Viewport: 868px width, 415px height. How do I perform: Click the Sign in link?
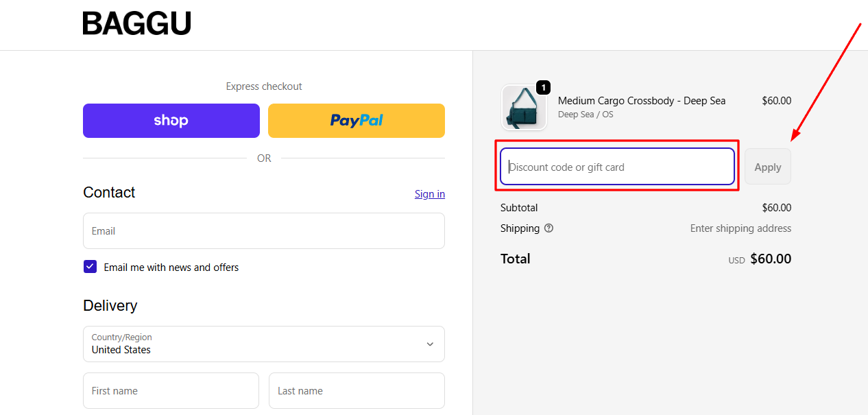(x=429, y=193)
